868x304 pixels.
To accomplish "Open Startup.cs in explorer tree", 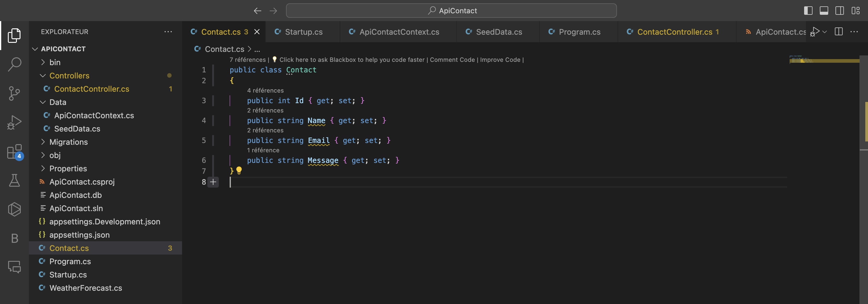I will coord(106,275).
